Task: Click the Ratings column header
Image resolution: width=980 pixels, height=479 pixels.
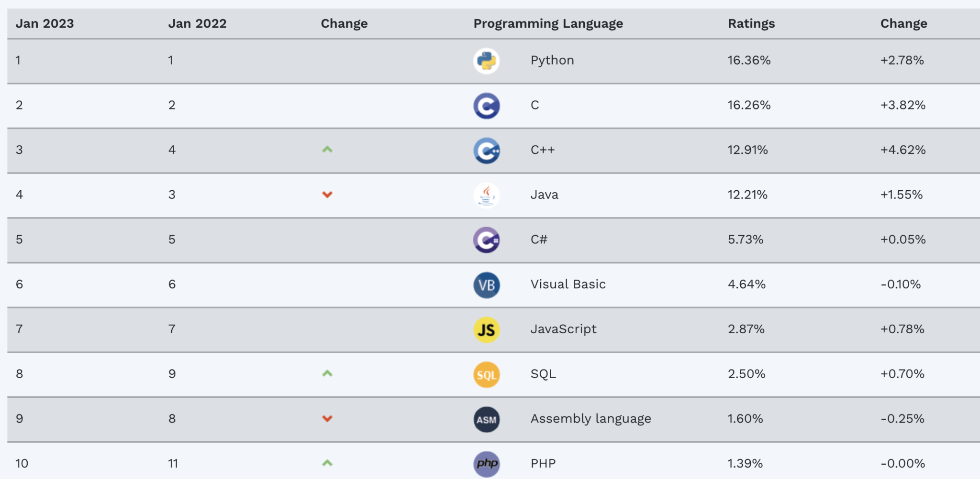Action: 751,23
